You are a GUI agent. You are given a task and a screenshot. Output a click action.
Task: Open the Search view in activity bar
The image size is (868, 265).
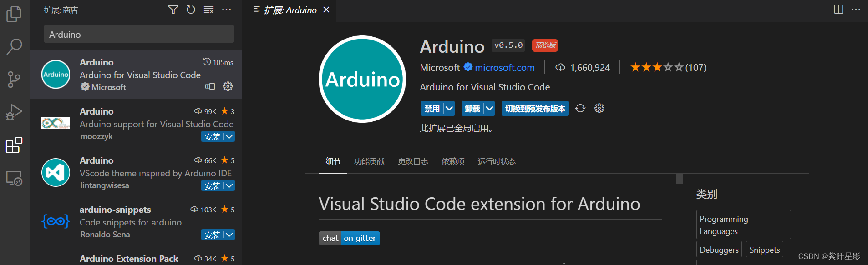[x=14, y=46]
